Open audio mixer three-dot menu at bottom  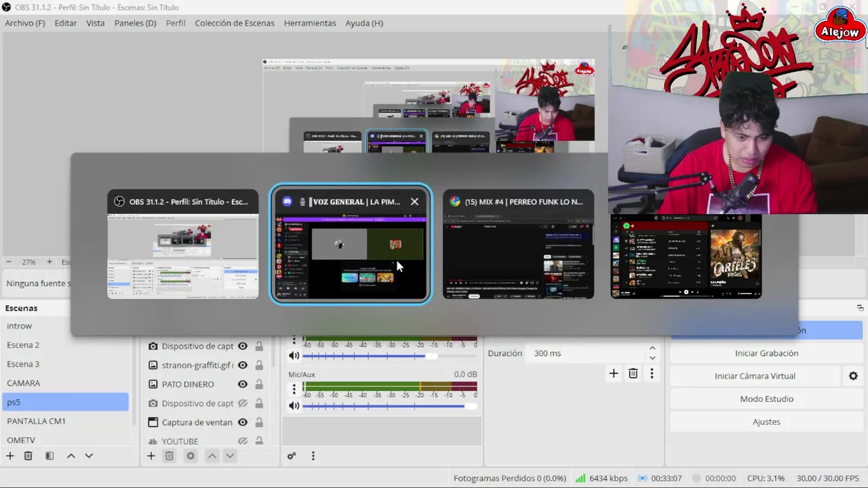pyautogui.click(x=313, y=456)
